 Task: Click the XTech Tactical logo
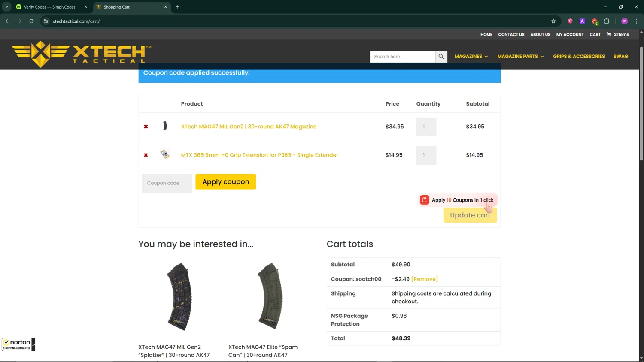[x=82, y=54]
